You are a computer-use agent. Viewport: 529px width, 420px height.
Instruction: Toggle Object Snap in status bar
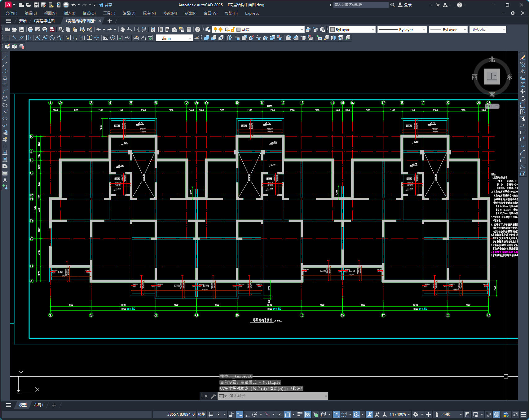coord(287,414)
